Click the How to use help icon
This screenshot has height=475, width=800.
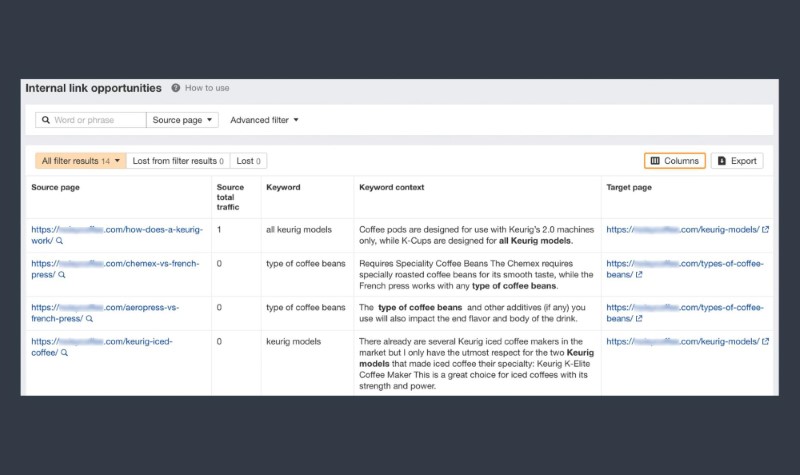click(176, 88)
